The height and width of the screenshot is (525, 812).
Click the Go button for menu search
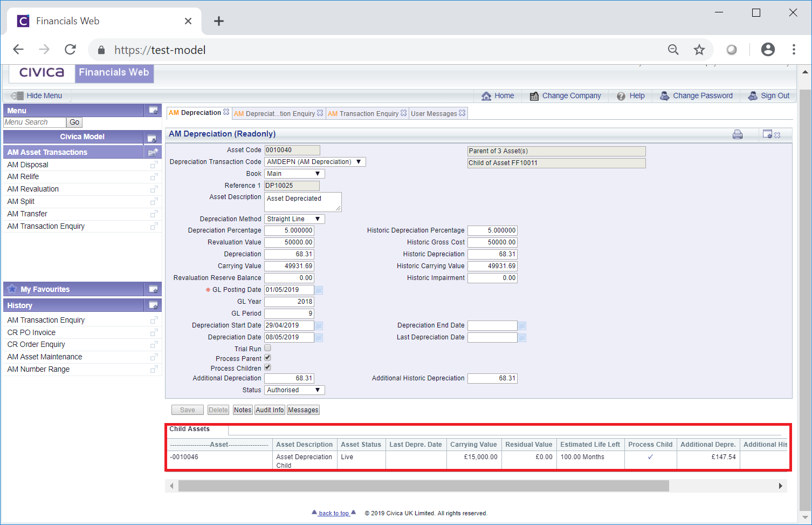[74, 122]
